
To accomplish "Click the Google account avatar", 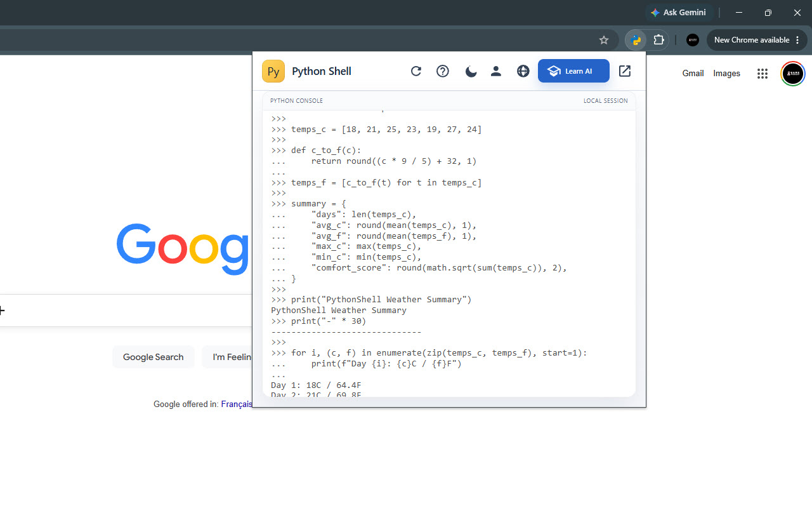I will (793, 74).
